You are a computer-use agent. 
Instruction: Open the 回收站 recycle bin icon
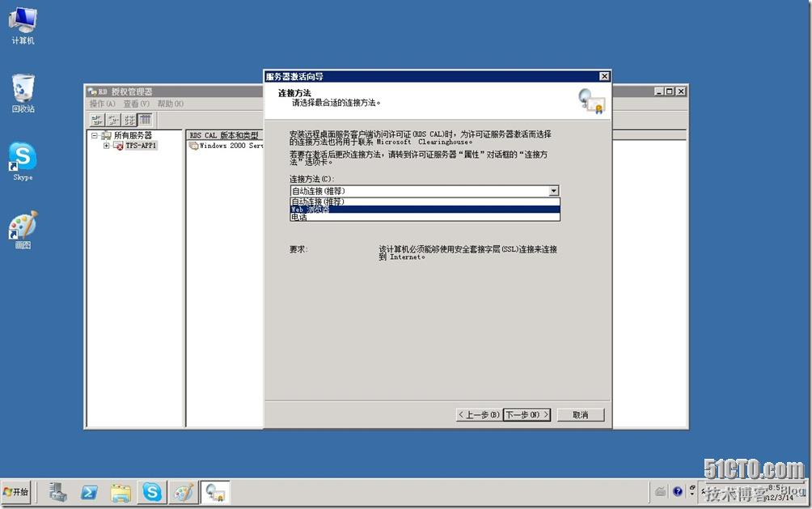[23, 93]
